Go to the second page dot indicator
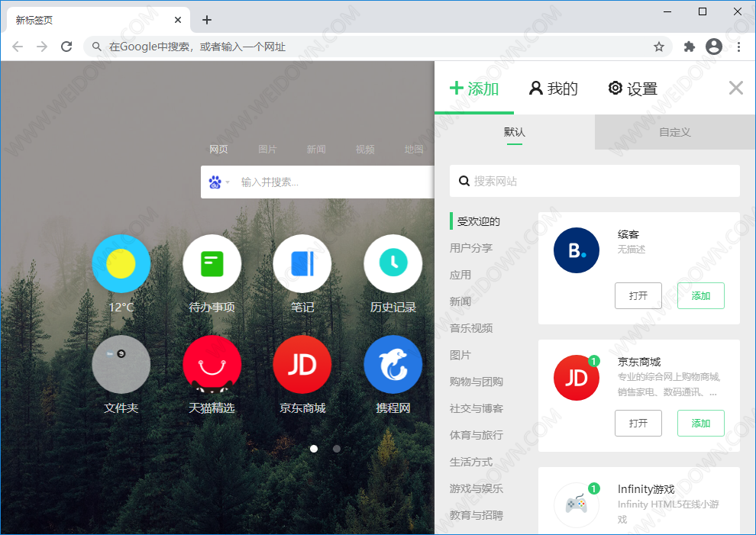This screenshot has width=756, height=535. point(337,449)
